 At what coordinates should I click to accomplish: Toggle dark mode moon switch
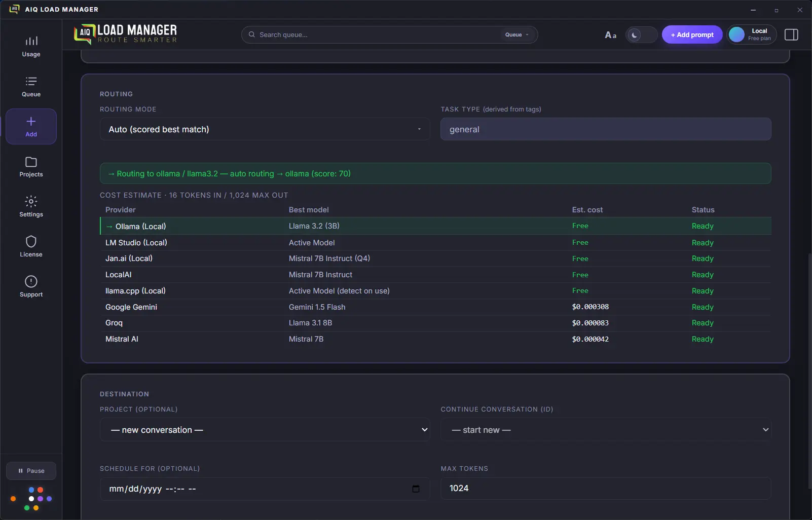(x=641, y=35)
